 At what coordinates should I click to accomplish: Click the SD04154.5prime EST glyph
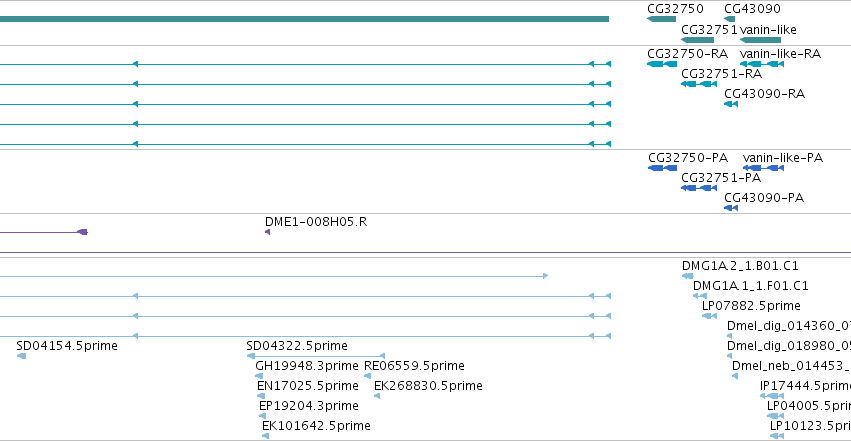click(x=21, y=356)
